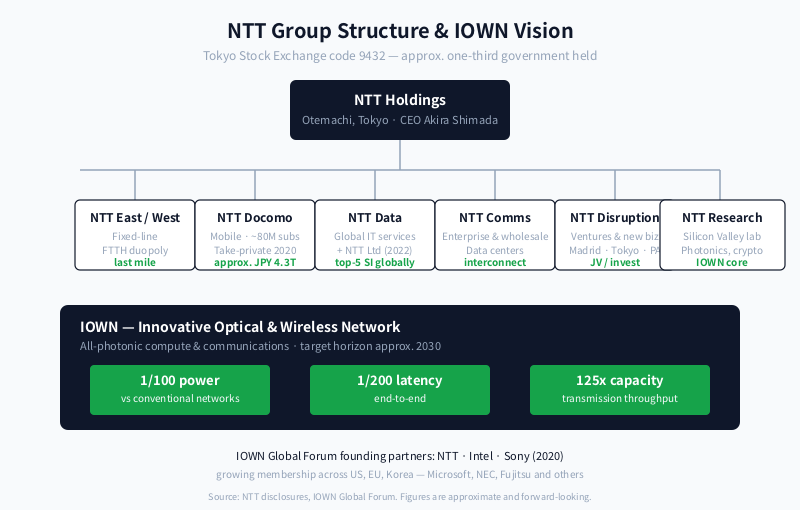The width and height of the screenshot is (800, 510).
Task: Click 'Mobile · ~80M subs' text
Action: click(x=255, y=237)
